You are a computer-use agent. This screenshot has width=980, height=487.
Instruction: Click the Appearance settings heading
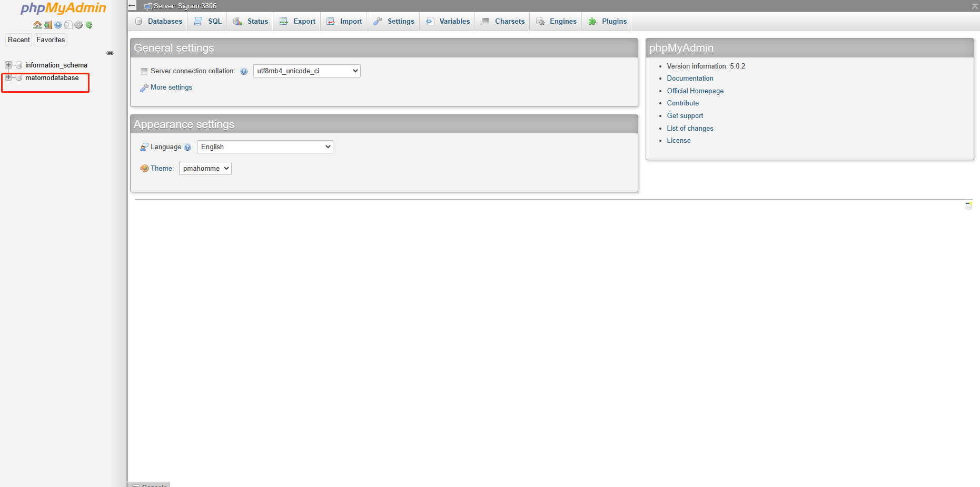point(184,124)
